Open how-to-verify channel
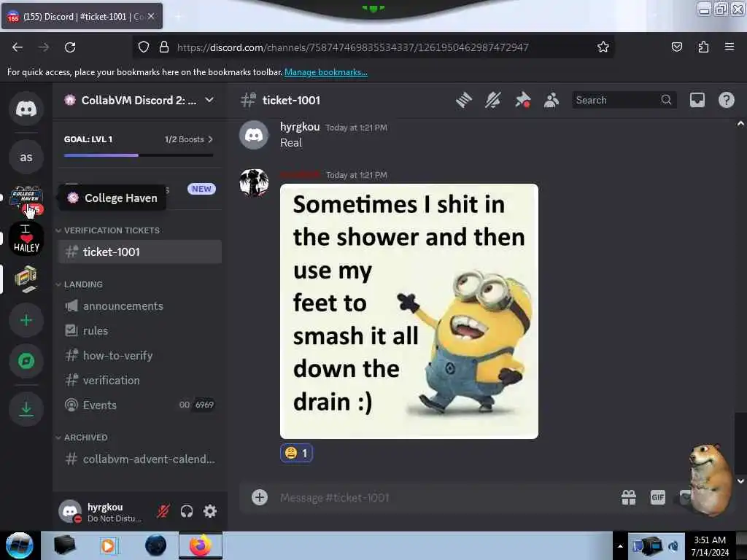 [139, 355]
